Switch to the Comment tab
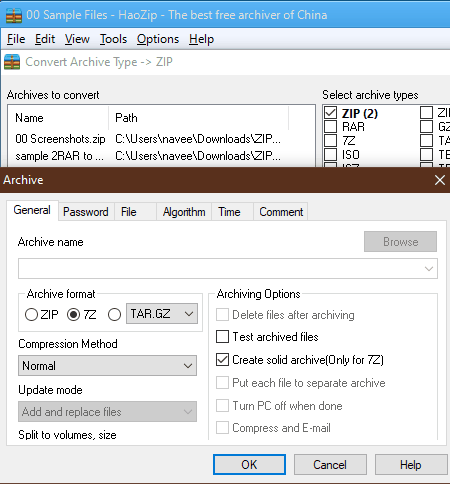The image size is (450, 484). 281,212
